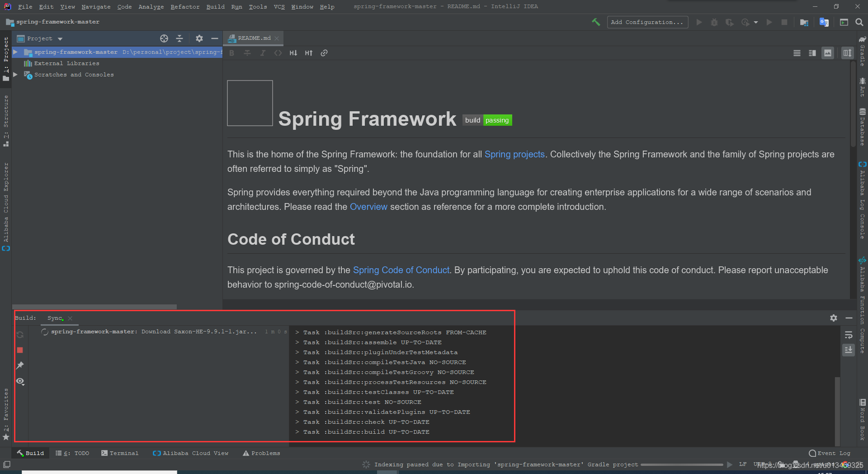Open the Database side panel
Image resolution: width=868 pixels, height=474 pixels.
click(x=862, y=127)
